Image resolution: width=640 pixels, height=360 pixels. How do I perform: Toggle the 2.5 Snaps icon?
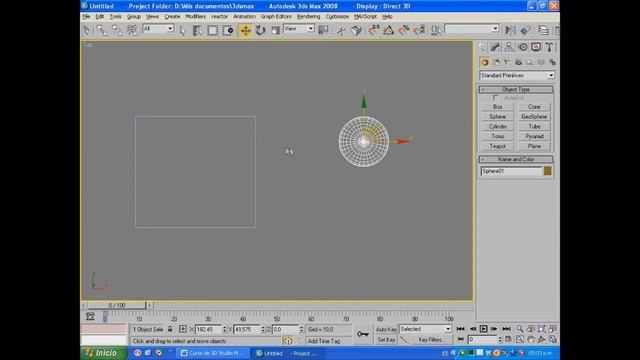pyautogui.click(x=373, y=30)
